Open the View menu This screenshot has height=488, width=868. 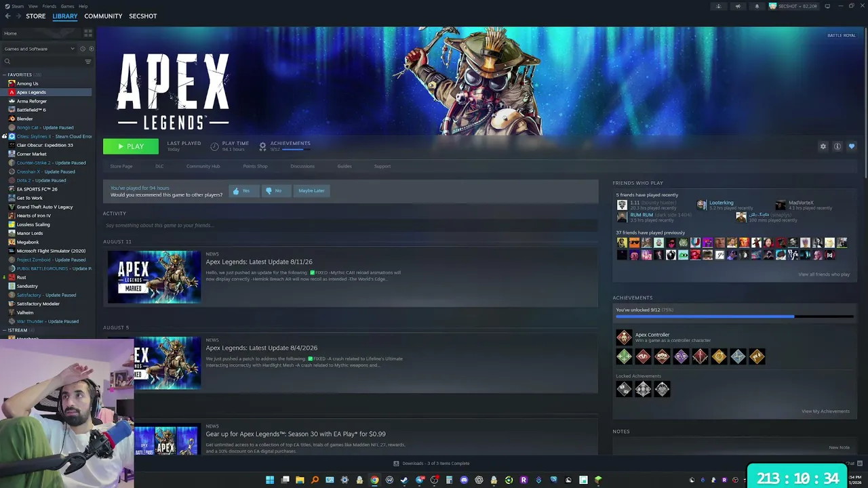tap(33, 6)
